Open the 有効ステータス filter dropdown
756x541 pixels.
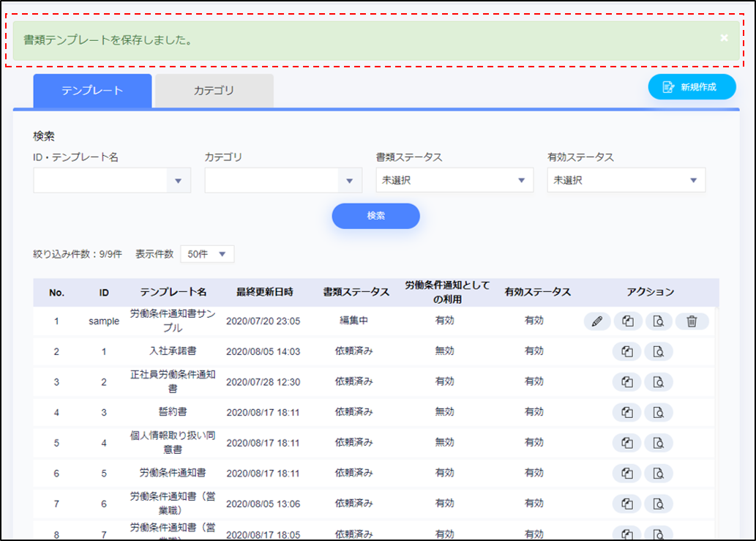[626, 180]
